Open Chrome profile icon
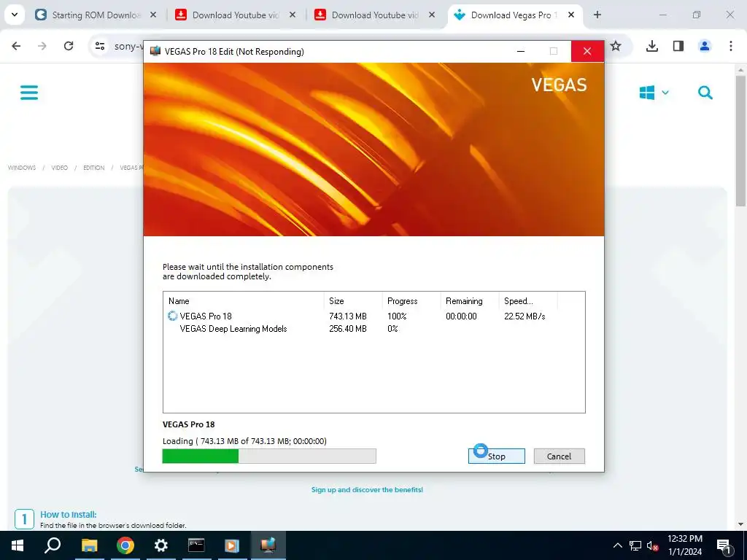The image size is (747, 560). (704, 46)
